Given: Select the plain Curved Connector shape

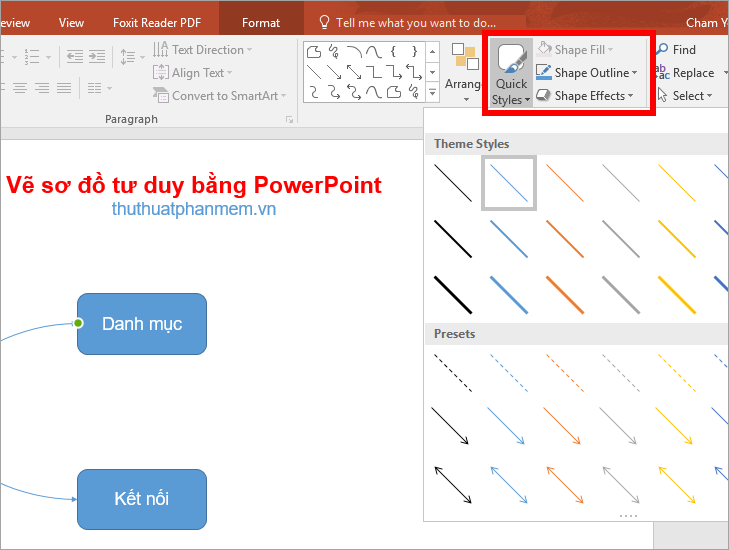Looking at the screenshot, I should point(314,92).
